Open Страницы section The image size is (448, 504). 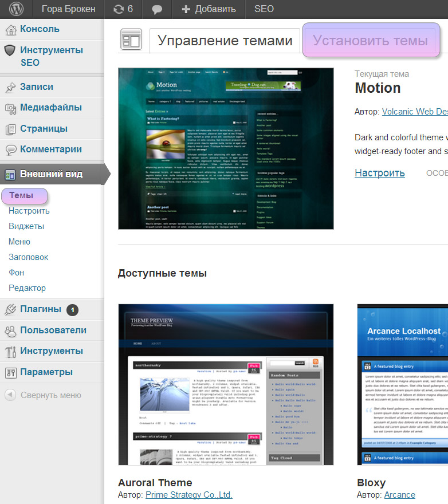pyautogui.click(x=44, y=128)
